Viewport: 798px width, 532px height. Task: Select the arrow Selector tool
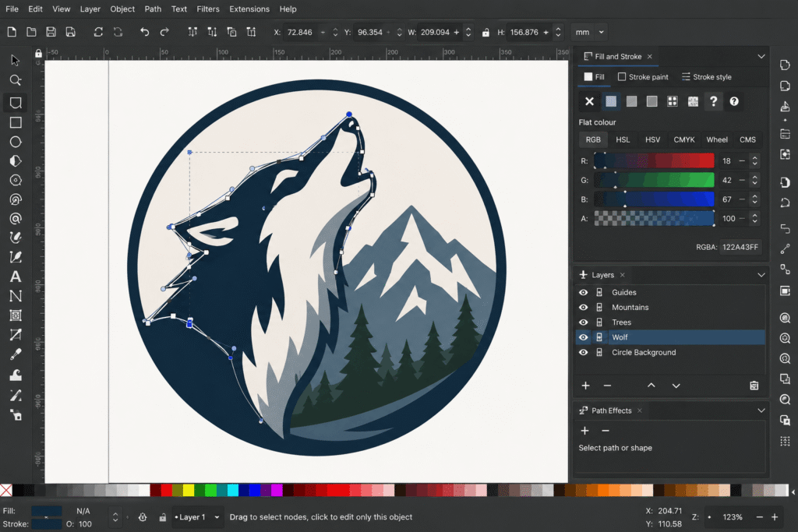16,60
